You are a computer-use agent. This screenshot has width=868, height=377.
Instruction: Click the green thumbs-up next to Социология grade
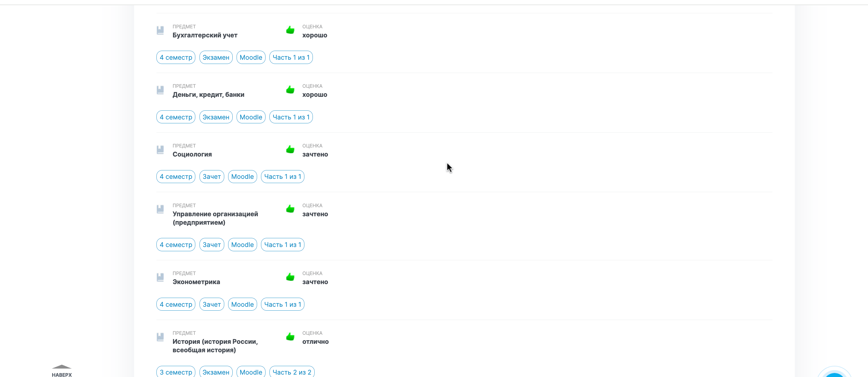tap(290, 149)
